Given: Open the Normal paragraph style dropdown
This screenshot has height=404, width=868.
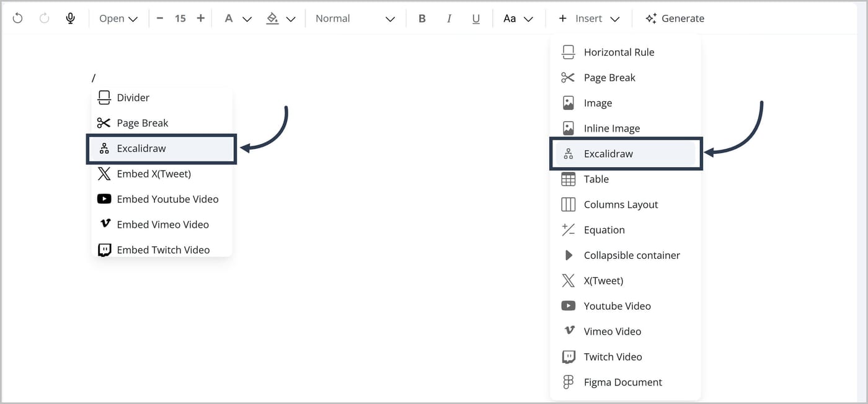Looking at the screenshot, I should (x=355, y=19).
